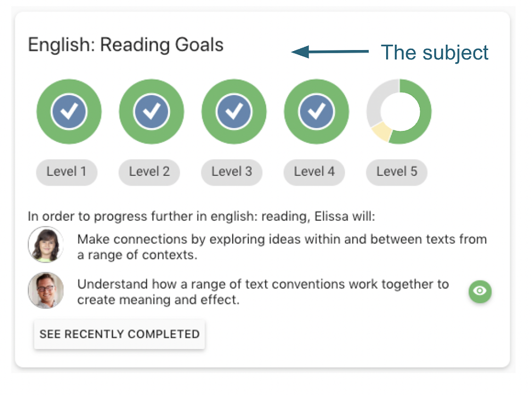The height and width of the screenshot is (395, 532).
Task: Choose the Level 3 chip
Action: (231, 172)
